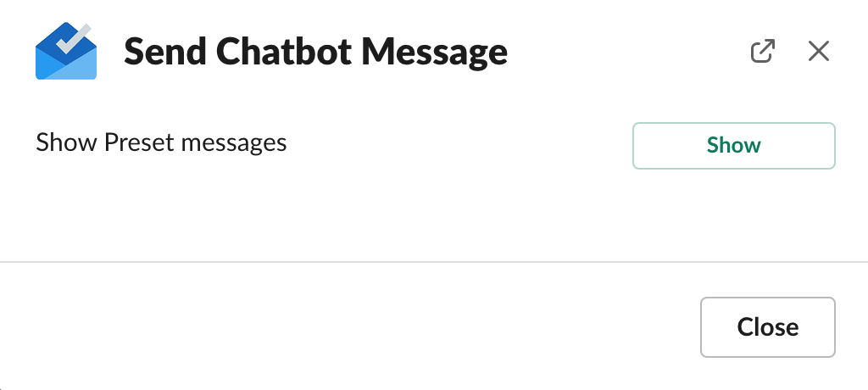Click the chatbot app logo in header
868x390 pixels.
[66, 51]
